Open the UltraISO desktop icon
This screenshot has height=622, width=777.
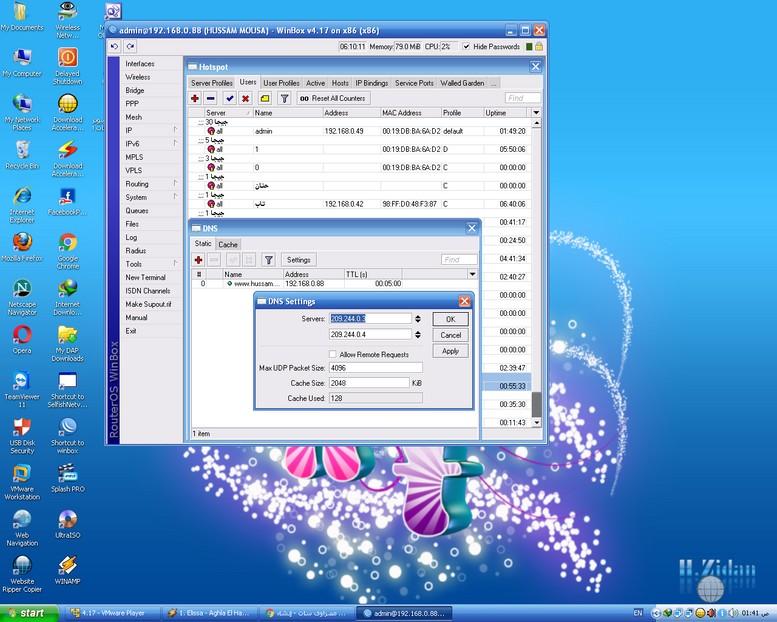68,524
